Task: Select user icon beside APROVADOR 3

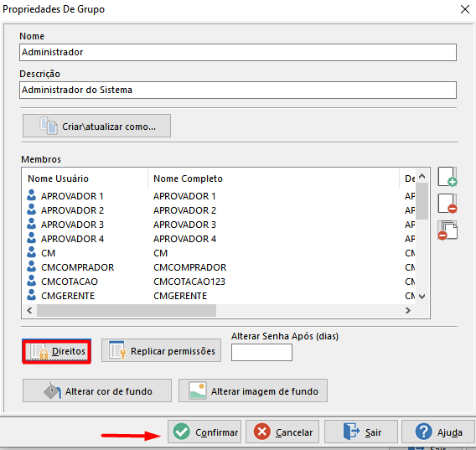Action: coord(31,224)
